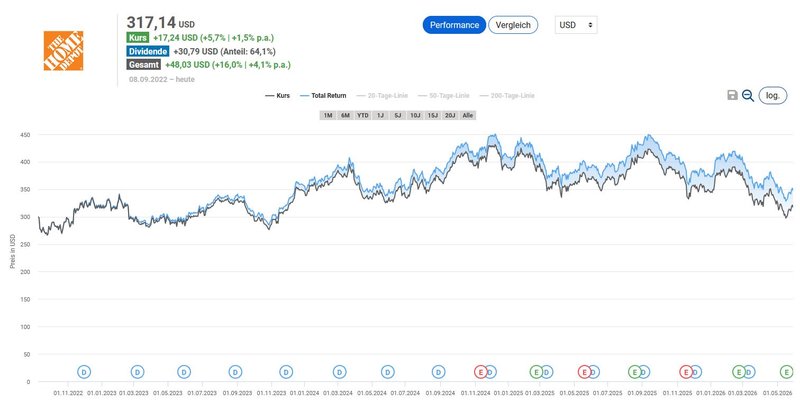Open dividend marker near 01.03.2024
800x402 pixels.
coord(340,372)
